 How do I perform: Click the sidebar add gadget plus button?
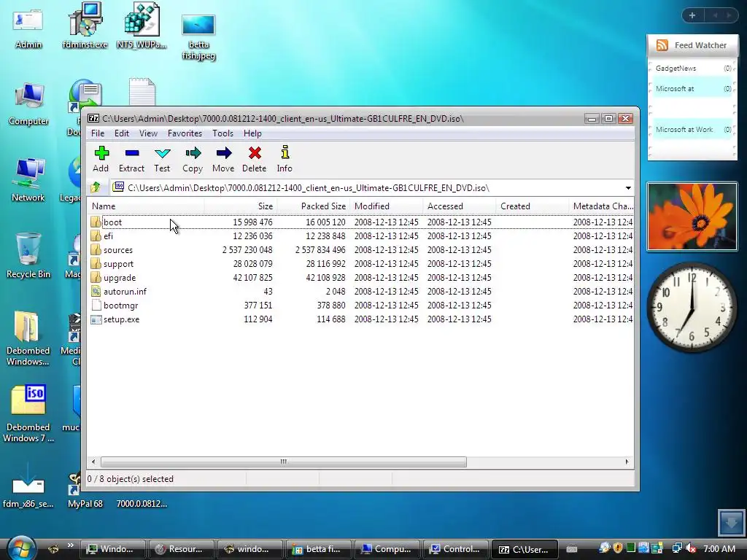tap(692, 15)
